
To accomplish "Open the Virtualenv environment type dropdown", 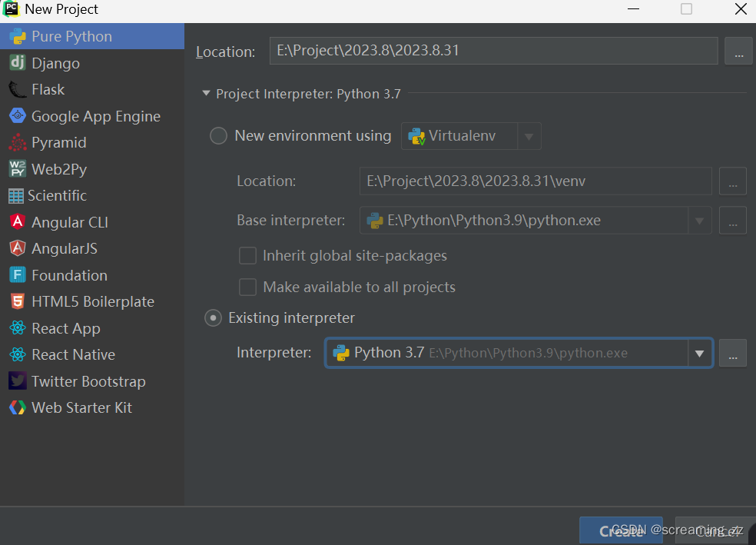I will click(x=529, y=137).
